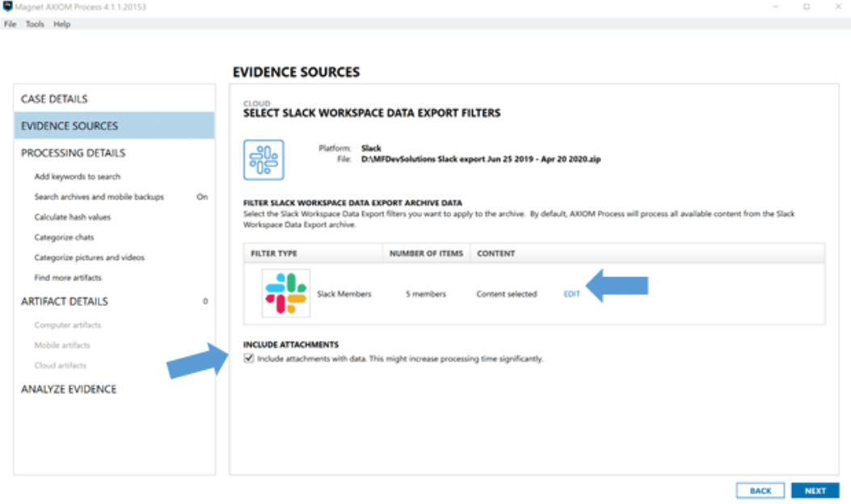Click the '5 members' cell
This screenshot has width=851, height=504.
[x=426, y=294]
